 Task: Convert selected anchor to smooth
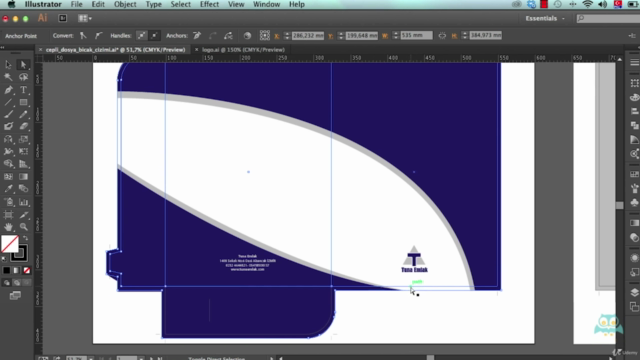[x=98, y=36]
